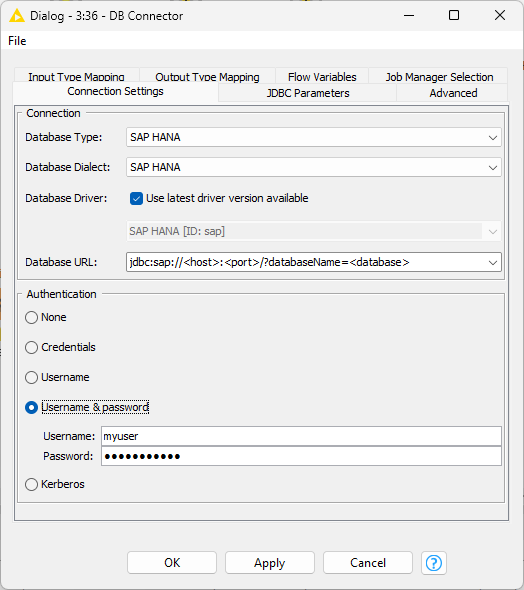Screen dimensions: 524x590
Task: Click the KNIME yellow triangle logo icon
Action: click(x=17, y=16)
